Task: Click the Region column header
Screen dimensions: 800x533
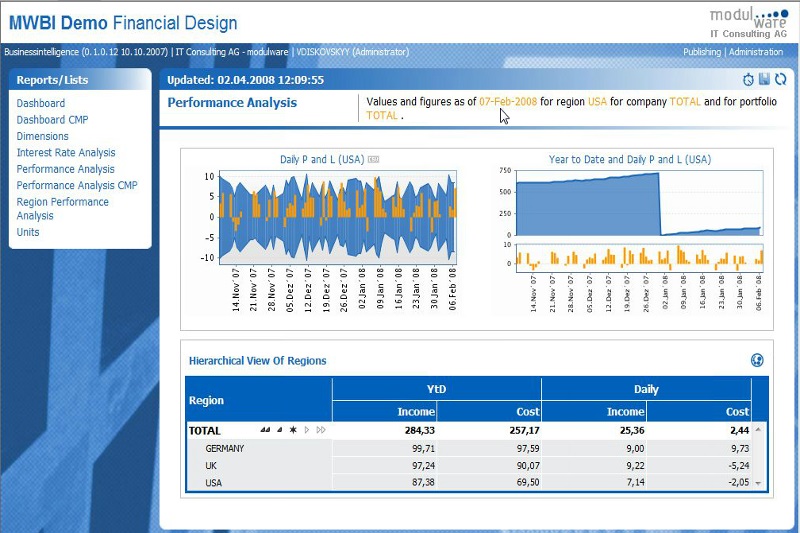Action: click(259, 400)
